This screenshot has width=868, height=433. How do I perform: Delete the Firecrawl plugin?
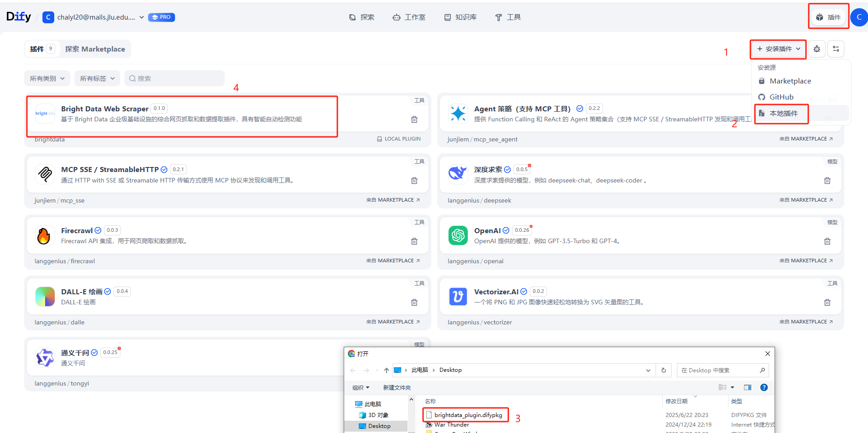[414, 241]
